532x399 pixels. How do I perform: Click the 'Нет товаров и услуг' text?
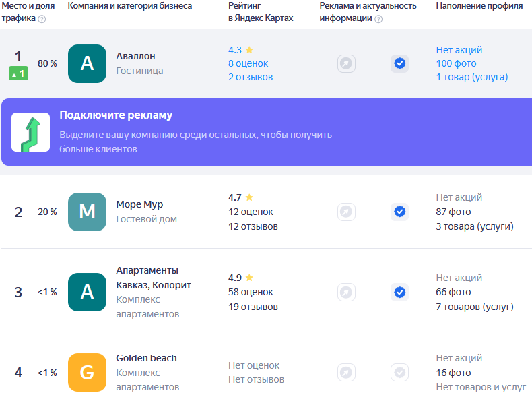(481, 387)
